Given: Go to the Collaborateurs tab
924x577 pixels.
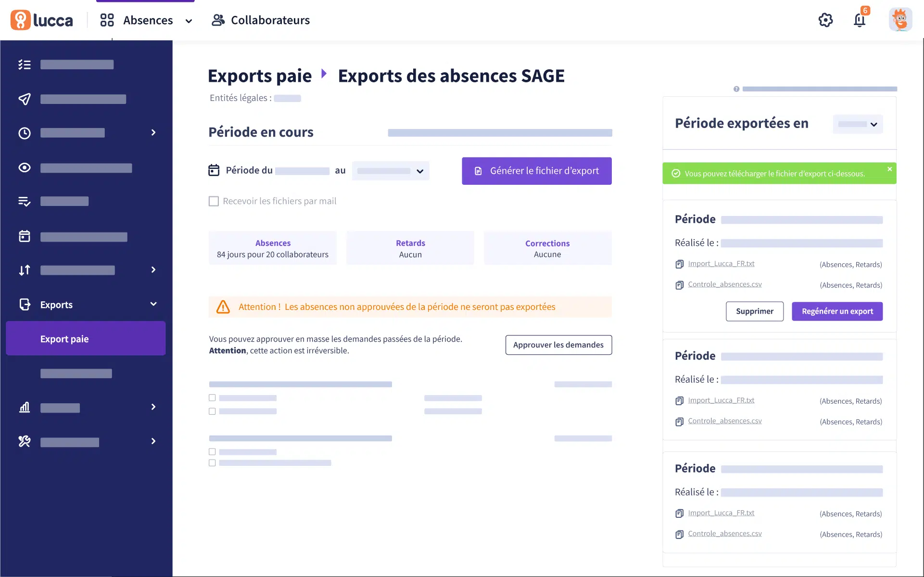Looking at the screenshot, I should click(261, 20).
